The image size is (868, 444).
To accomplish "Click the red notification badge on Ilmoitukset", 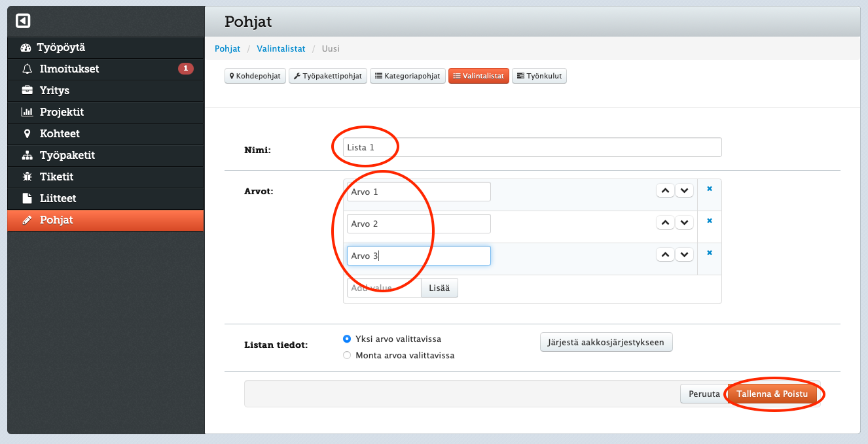I will pos(185,69).
